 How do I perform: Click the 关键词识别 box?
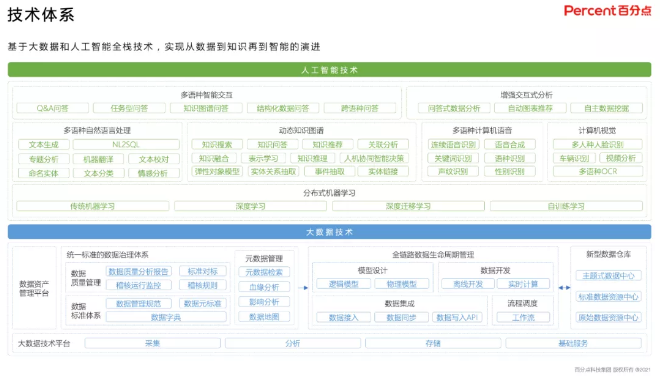click(x=453, y=158)
